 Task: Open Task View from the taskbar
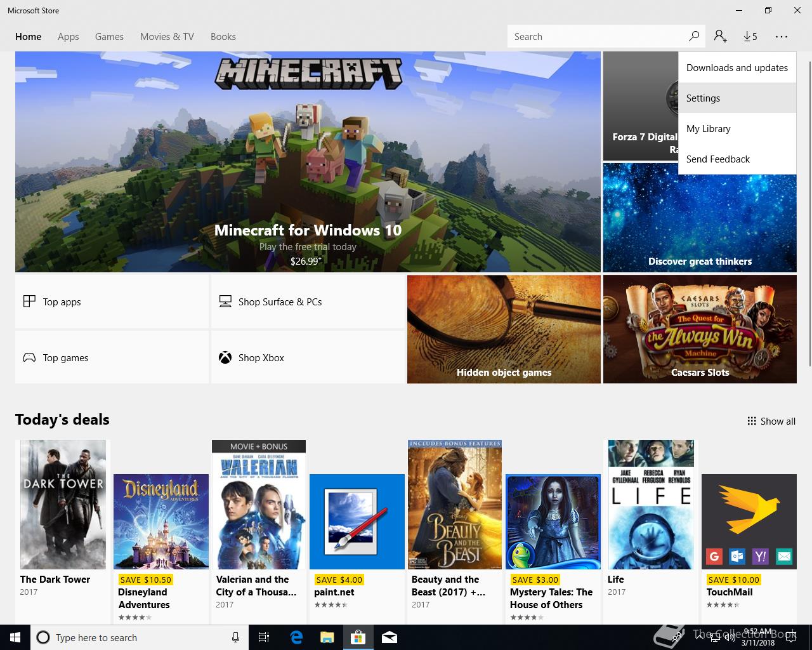[264, 637]
